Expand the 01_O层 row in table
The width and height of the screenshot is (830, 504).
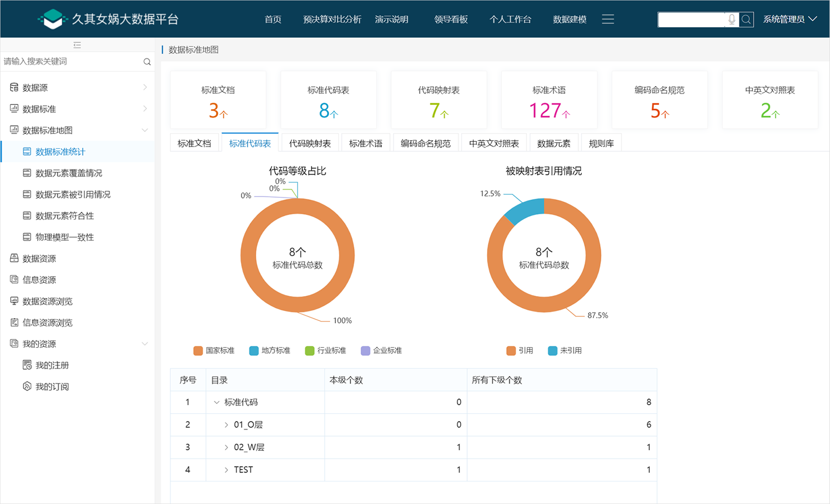click(x=226, y=425)
